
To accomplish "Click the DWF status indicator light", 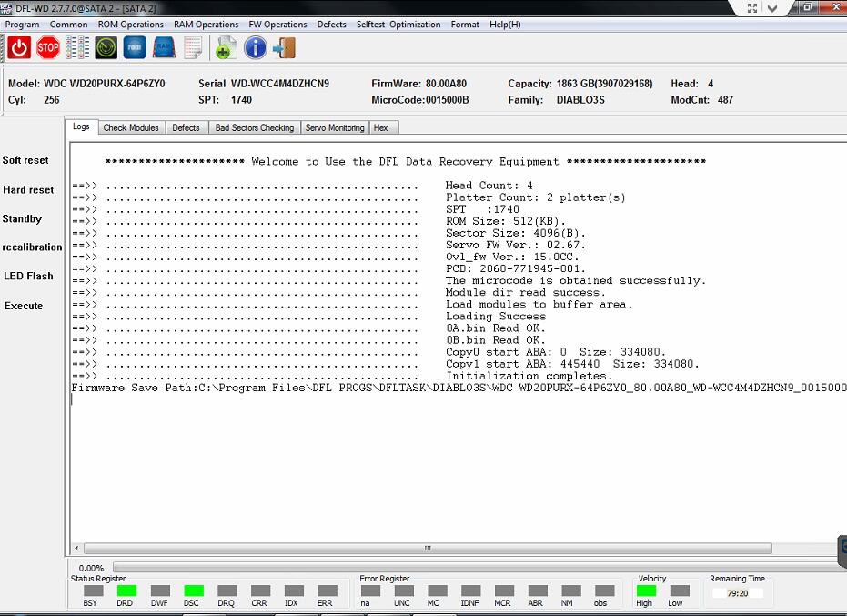I will pyautogui.click(x=160, y=591).
